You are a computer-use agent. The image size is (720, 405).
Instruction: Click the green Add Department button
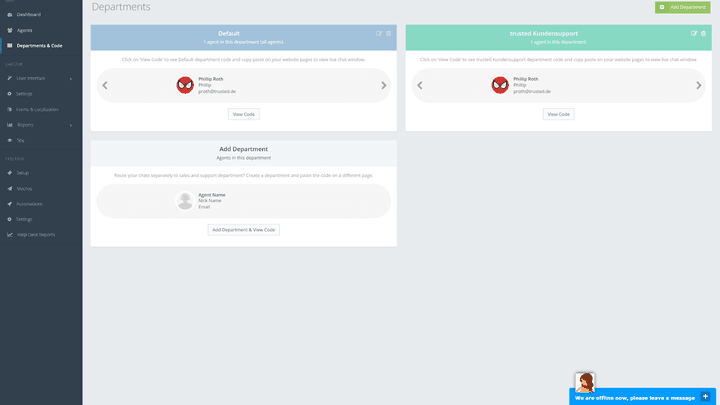(x=682, y=7)
